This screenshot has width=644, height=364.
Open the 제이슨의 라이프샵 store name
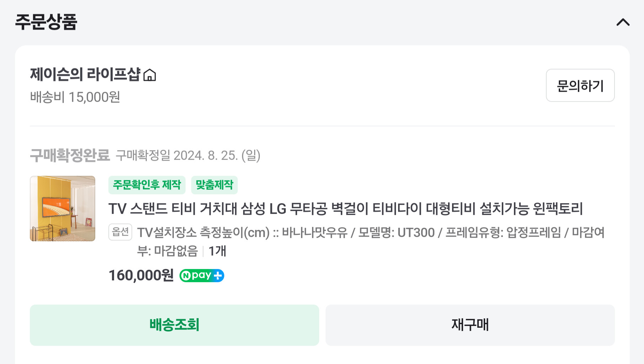point(85,74)
